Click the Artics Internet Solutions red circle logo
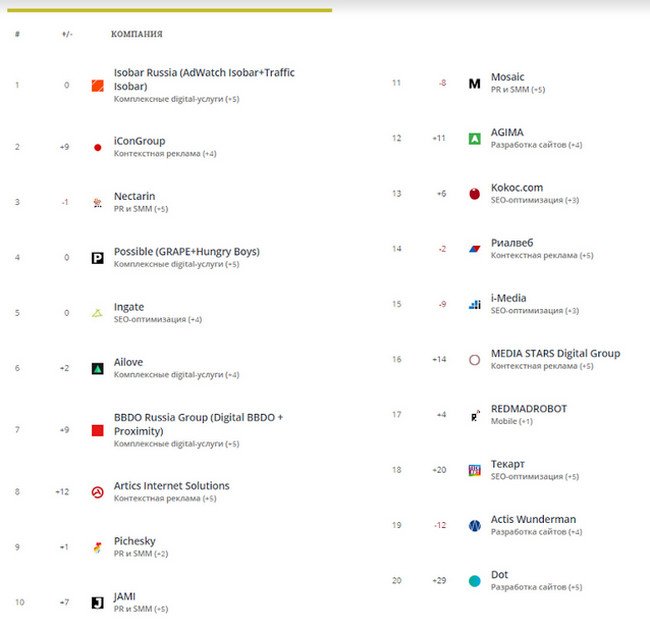 point(97,492)
